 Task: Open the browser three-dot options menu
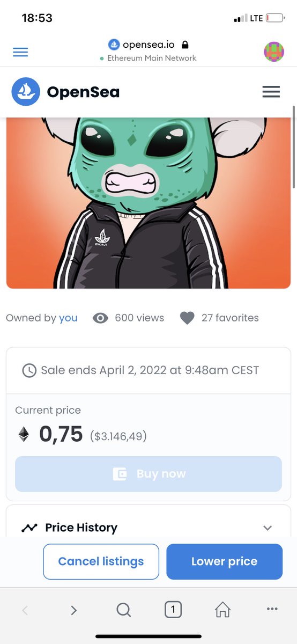272,609
